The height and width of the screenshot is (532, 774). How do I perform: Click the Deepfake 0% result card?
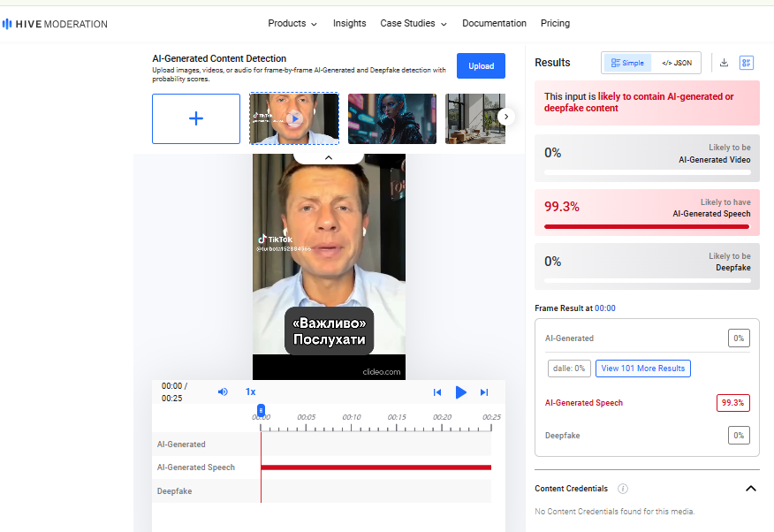(x=647, y=267)
